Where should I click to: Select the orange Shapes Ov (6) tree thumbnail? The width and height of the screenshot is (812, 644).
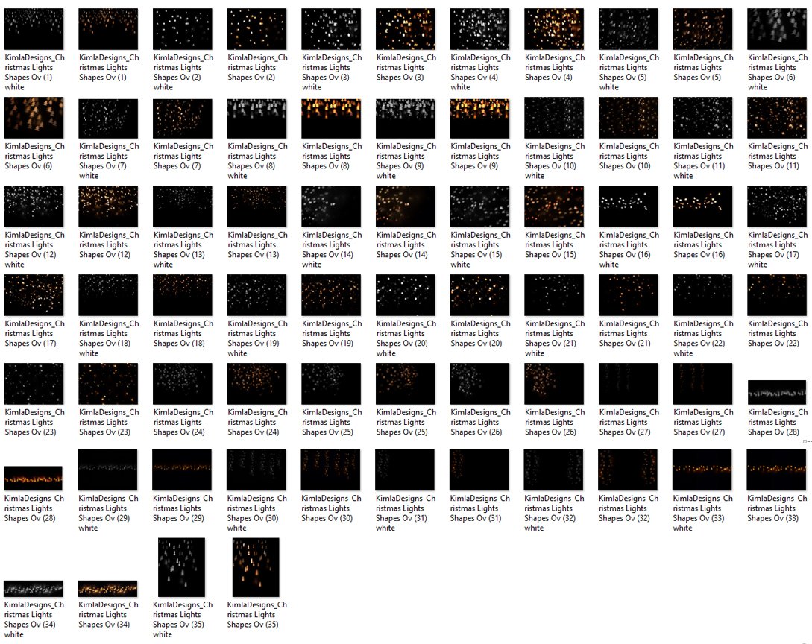(34, 118)
